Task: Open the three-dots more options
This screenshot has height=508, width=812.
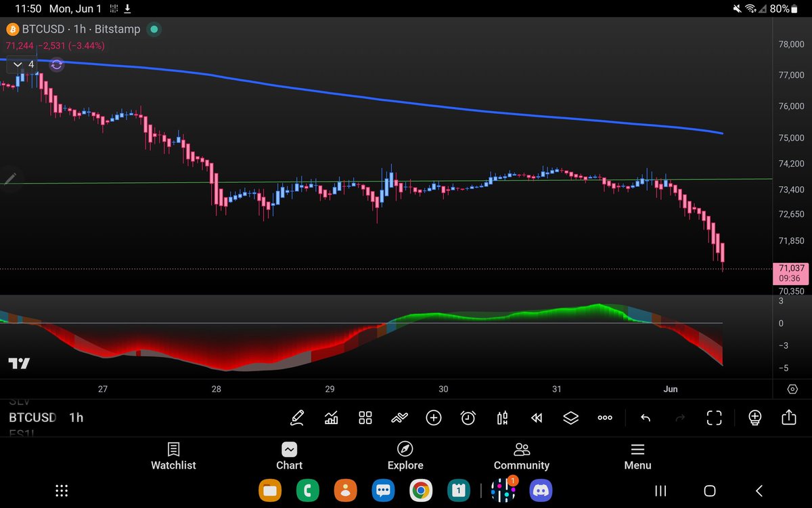Action: (605, 417)
